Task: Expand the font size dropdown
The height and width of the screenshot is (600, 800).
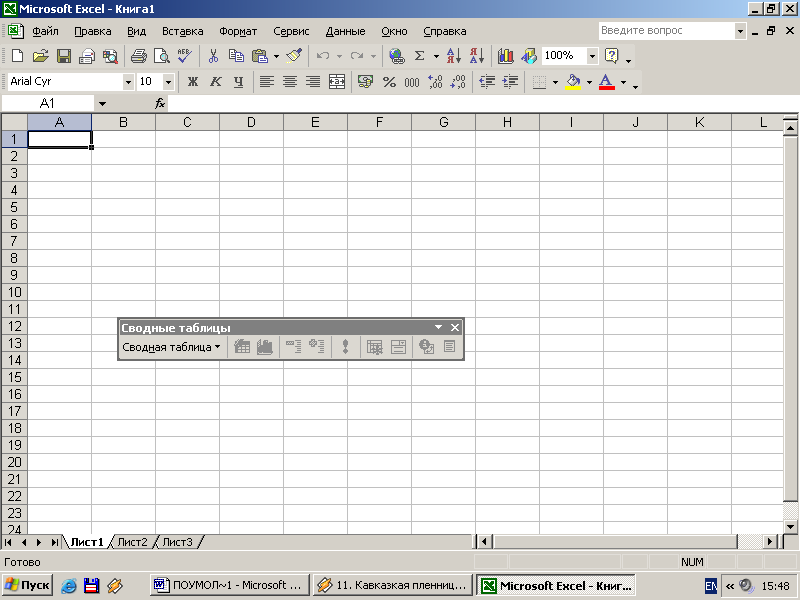Action: tap(168, 82)
